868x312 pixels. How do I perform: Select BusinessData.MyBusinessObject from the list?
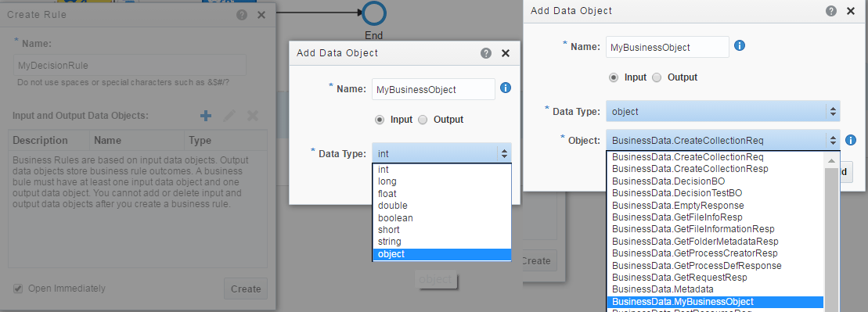[x=715, y=302]
